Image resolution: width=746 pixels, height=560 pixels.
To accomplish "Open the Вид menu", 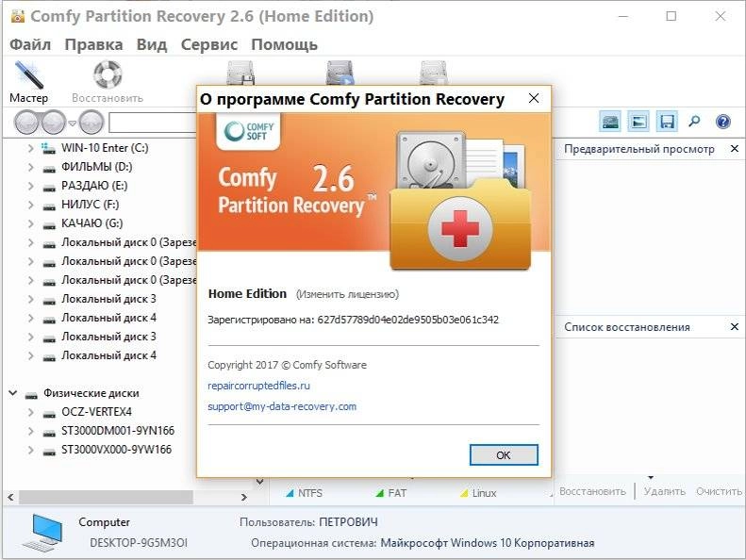I will tap(152, 44).
